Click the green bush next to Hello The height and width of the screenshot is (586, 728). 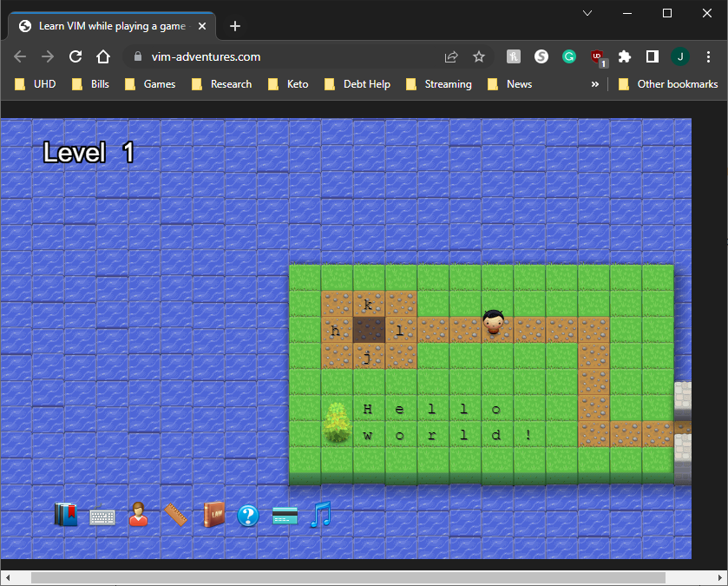pos(337,423)
